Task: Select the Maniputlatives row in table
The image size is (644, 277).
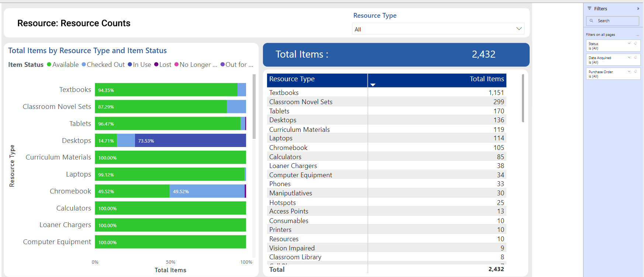Action: (387, 193)
